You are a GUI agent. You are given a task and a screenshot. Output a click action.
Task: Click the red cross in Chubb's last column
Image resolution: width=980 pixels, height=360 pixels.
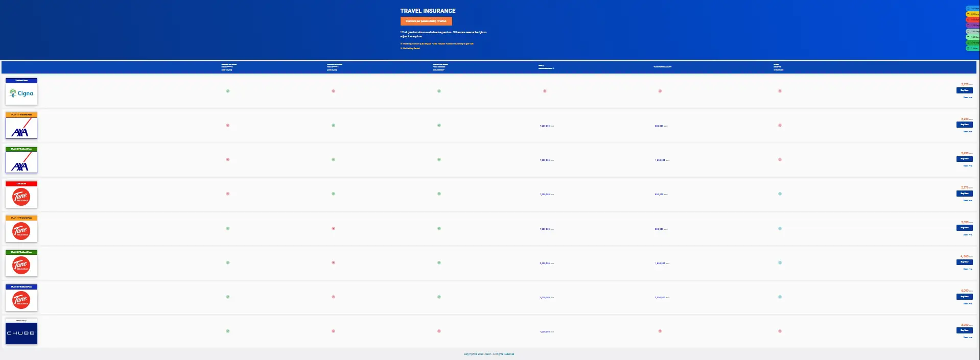tap(780, 331)
